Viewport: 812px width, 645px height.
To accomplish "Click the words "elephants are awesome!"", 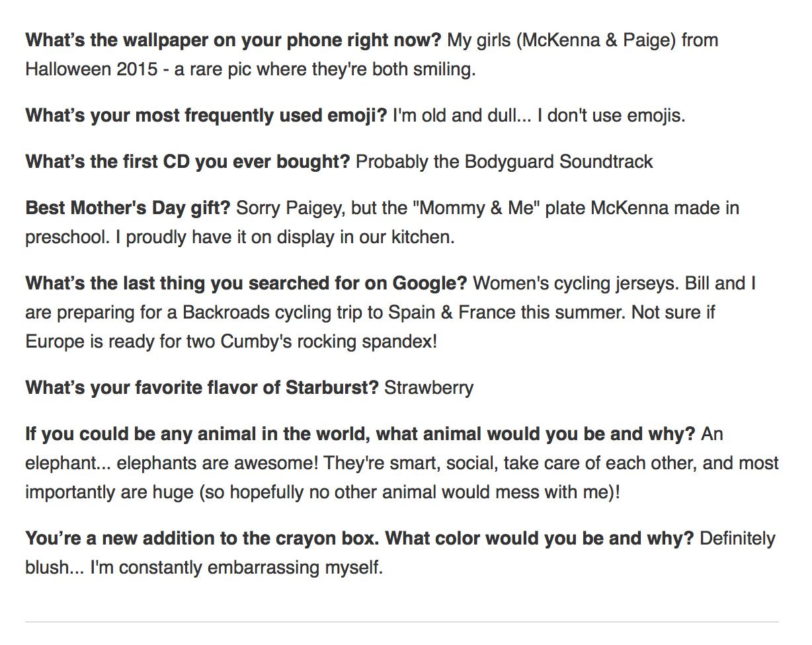I will tap(220, 463).
